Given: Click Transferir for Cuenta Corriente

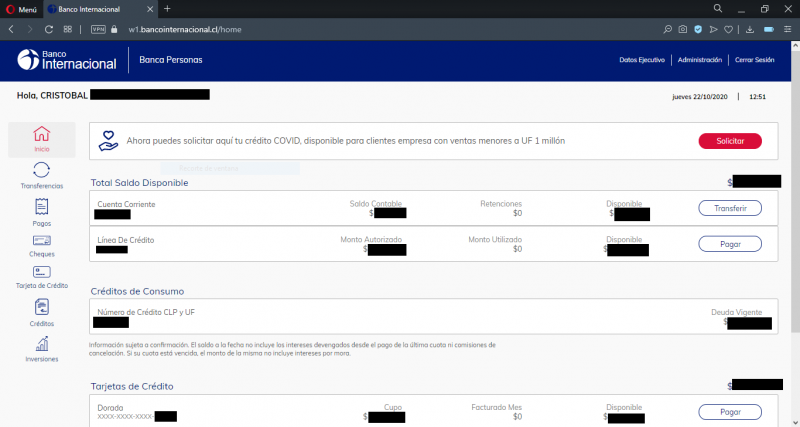Looking at the screenshot, I should pyautogui.click(x=729, y=208).
